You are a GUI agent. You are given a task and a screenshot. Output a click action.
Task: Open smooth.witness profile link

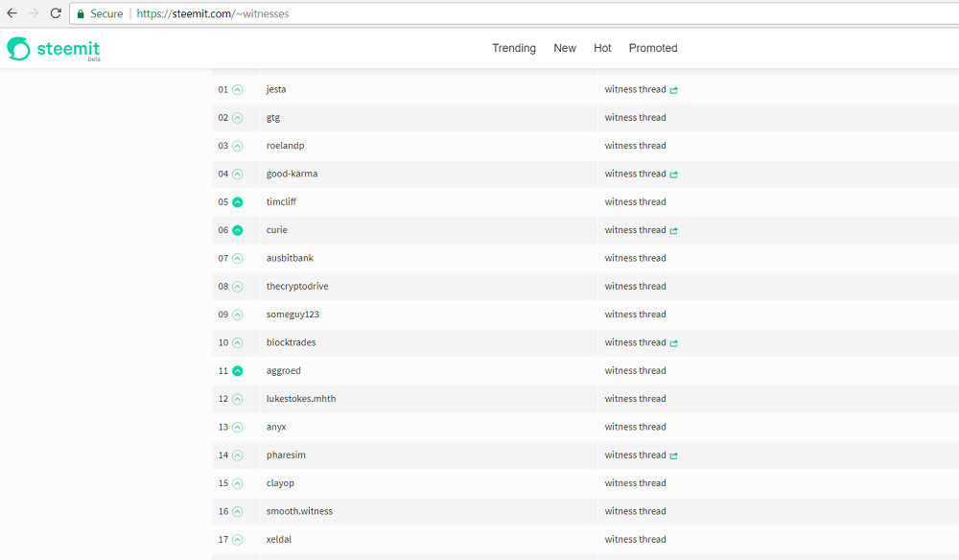click(x=299, y=511)
